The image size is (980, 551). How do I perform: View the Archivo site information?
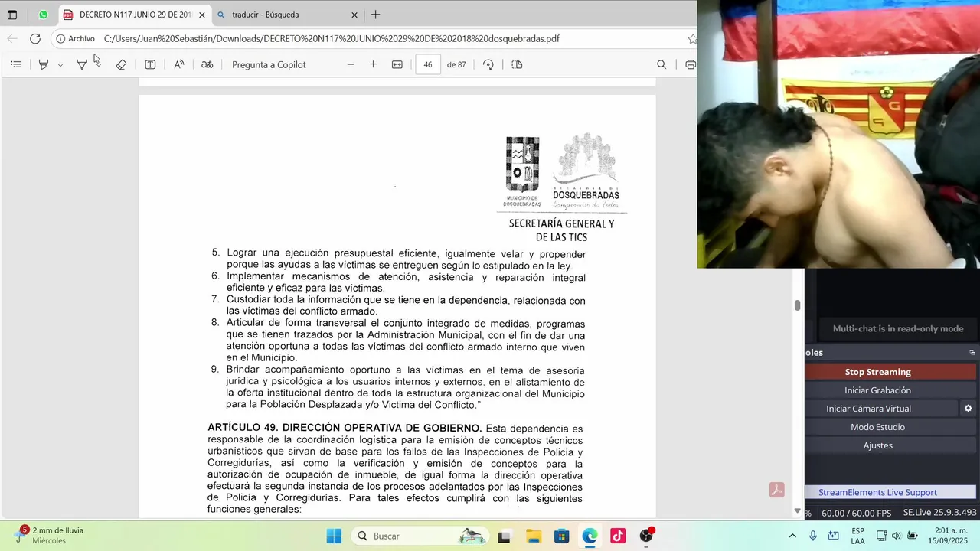click(76, 38)
